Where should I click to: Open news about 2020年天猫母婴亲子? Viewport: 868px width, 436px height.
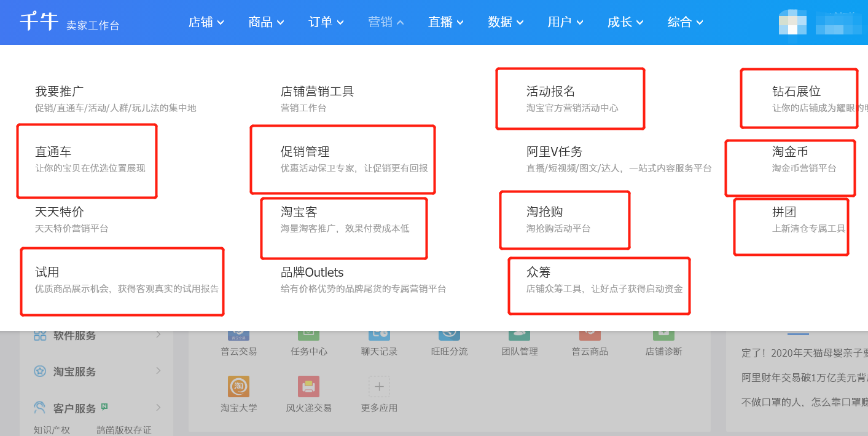804,353
